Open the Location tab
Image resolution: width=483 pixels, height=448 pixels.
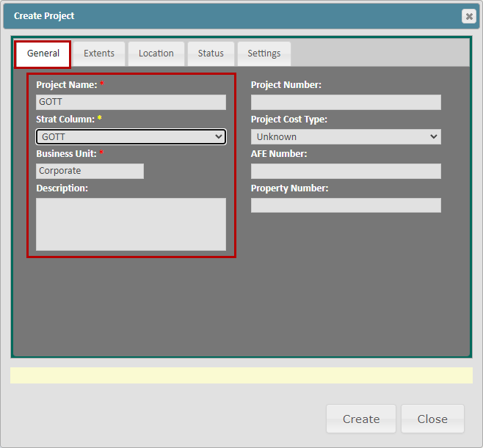(x=156, y=54)
